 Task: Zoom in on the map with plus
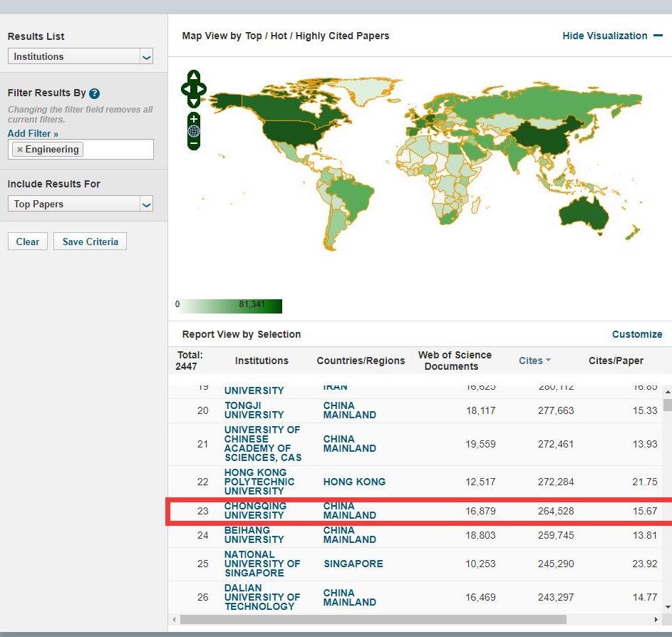point(194,119)
